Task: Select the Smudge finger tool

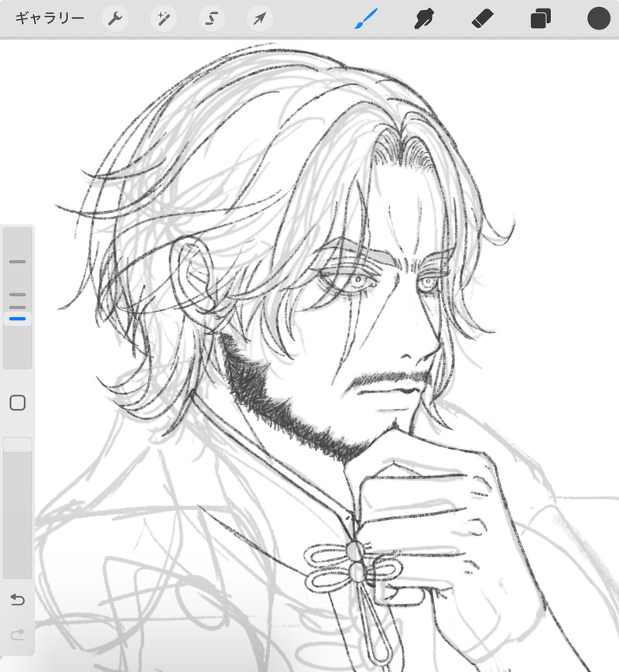Action: (x=424, y=19)
